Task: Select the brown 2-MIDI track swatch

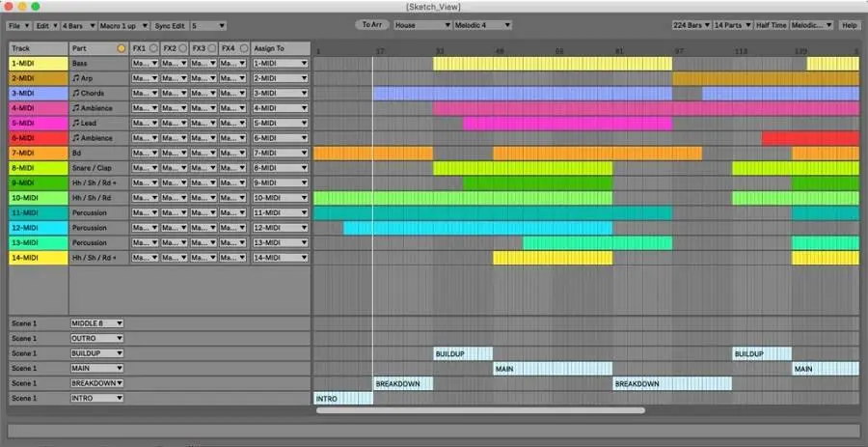Action: coord(39,78)
